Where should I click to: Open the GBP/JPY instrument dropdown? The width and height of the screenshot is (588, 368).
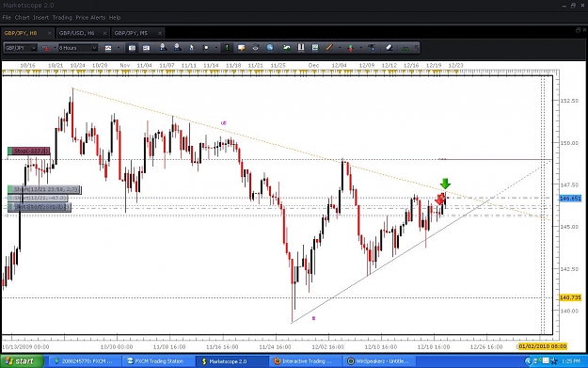33,48
